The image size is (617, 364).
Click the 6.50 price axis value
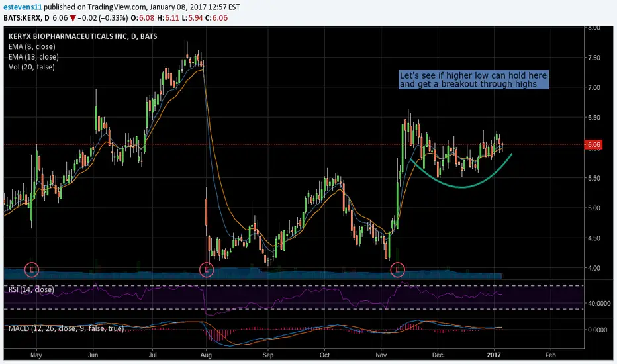tap(594, 118)
